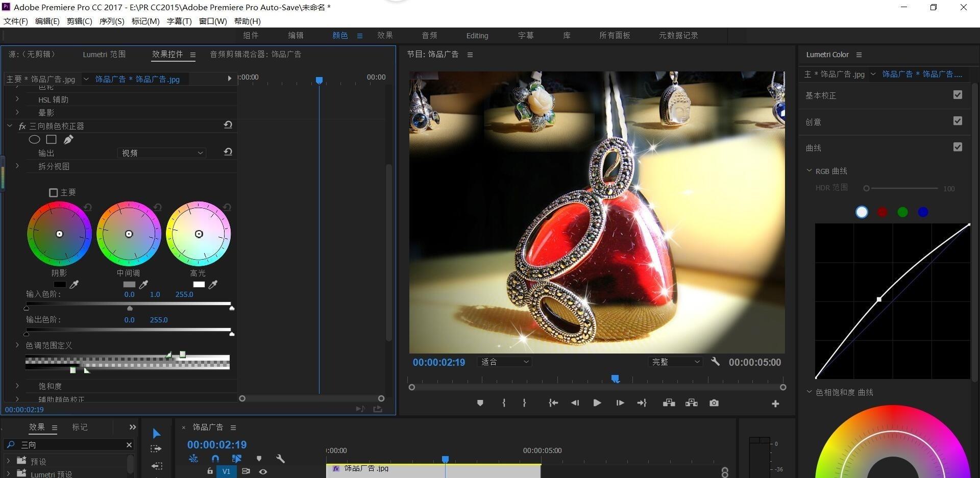This screenshot has height=478, width=980.
Task: Select the Selection tool arrow
Action: pyautogui.click(x=156, y=434)
